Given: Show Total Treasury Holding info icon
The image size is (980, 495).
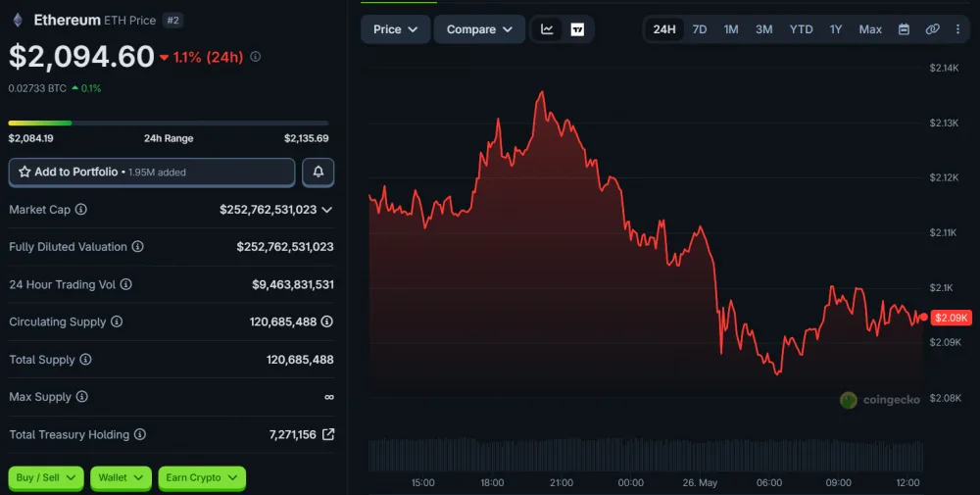Looking at the screenshot, I should click(x=140, y=434).
